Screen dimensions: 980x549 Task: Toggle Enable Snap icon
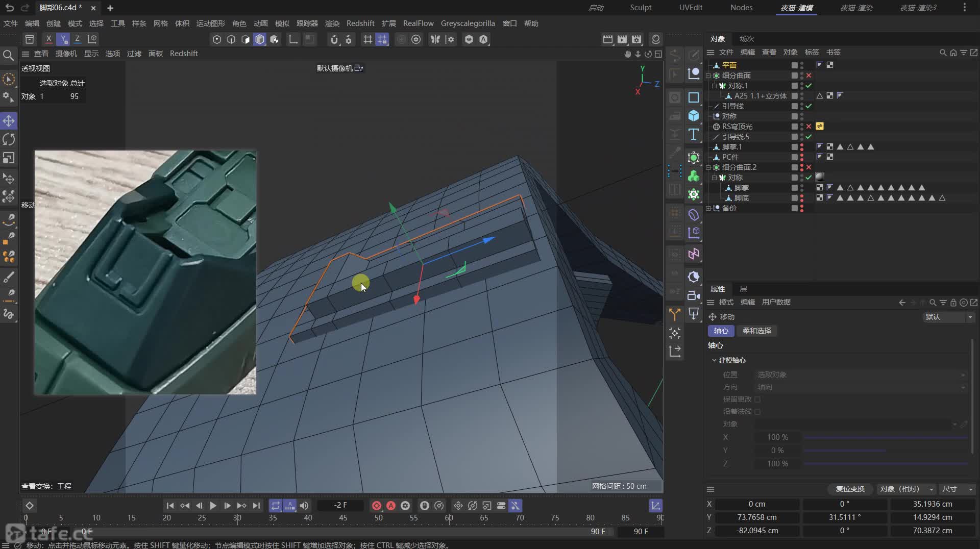point(334,39)
